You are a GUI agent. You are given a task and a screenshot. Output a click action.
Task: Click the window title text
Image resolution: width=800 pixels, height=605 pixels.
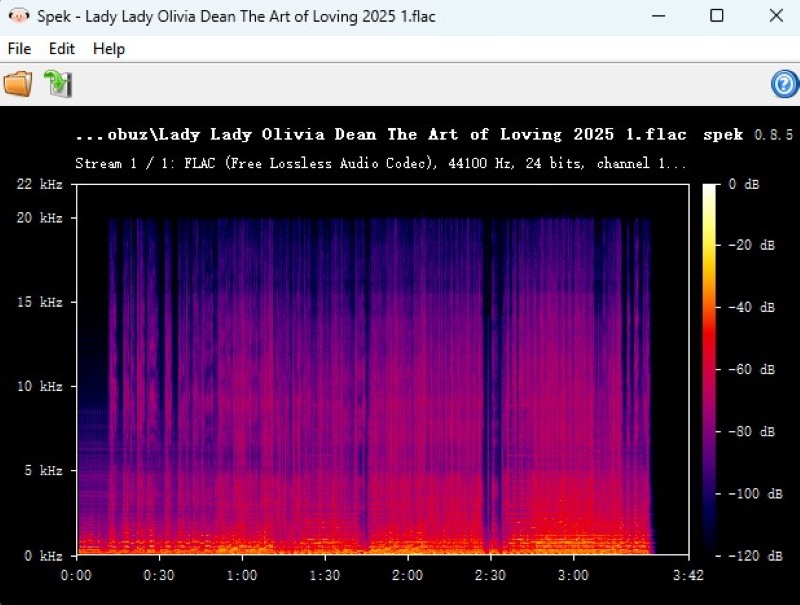click(236, 16)
